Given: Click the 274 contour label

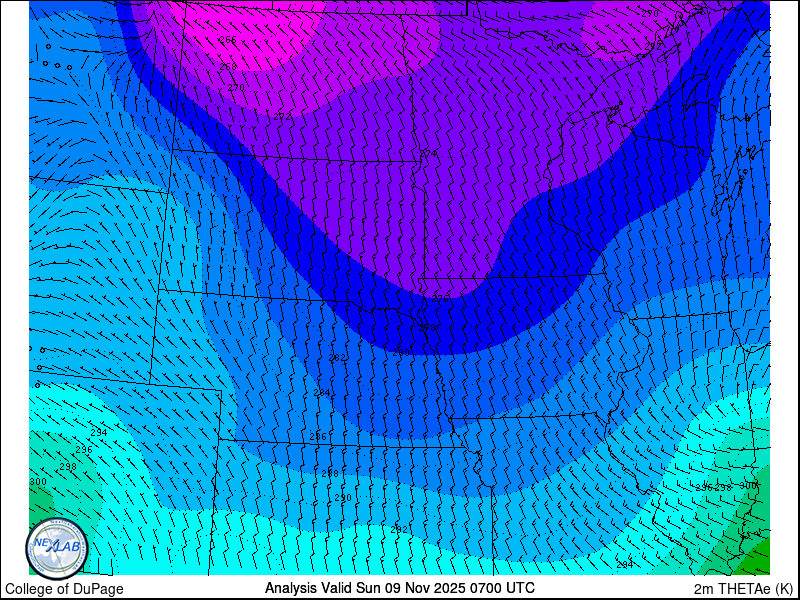Looking at the screenshot, I should point(429,153).
